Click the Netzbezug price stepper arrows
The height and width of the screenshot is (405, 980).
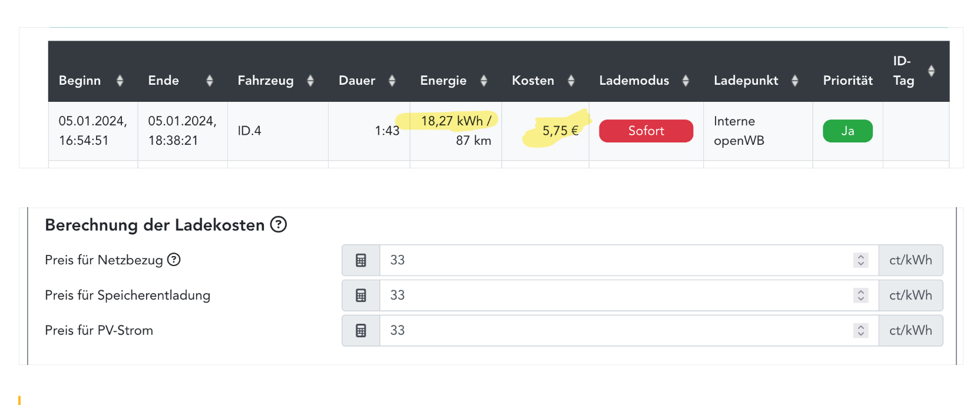tap(861, 260)
